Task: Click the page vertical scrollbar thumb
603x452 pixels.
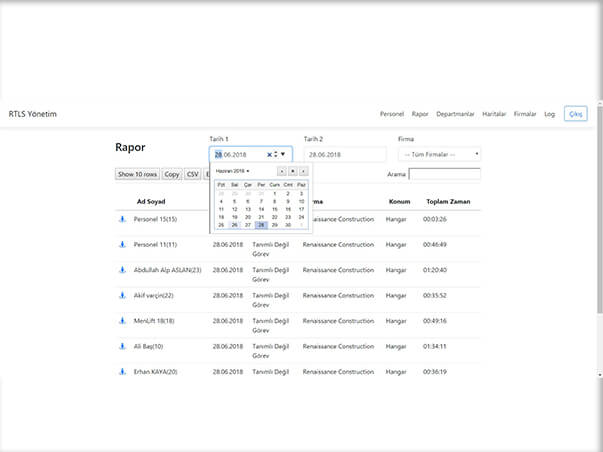Action: point(600,210)
